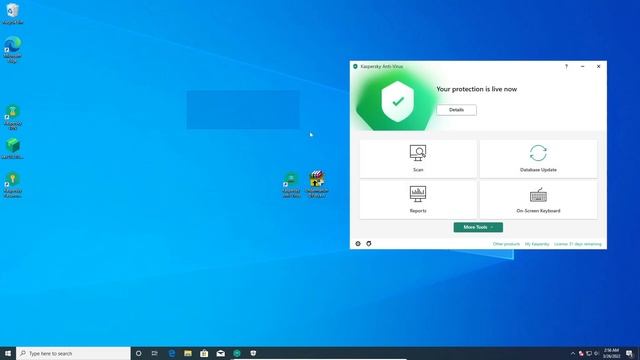The image size is (640, 360).
Task: Click the green shield protection status icon
Action: [398, 101]
